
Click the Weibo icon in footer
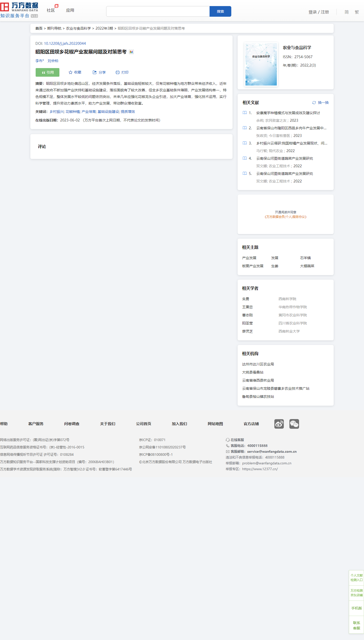click(279, 424)
